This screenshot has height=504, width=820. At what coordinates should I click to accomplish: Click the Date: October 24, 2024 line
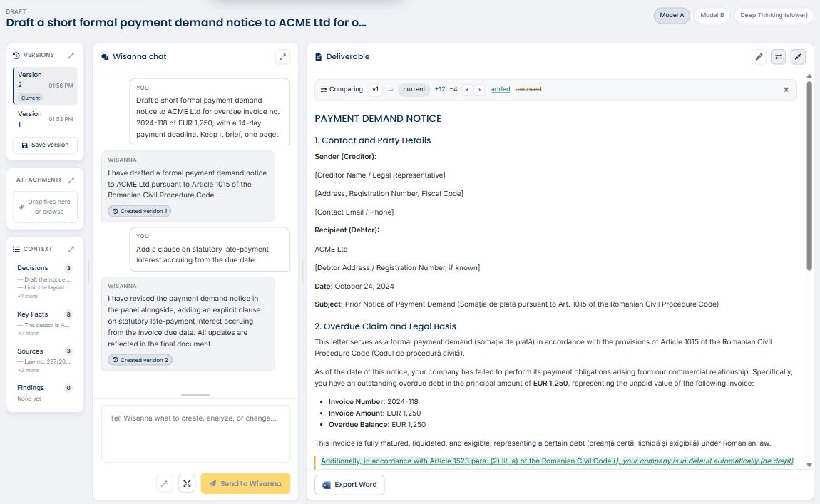tap(354, 287)
